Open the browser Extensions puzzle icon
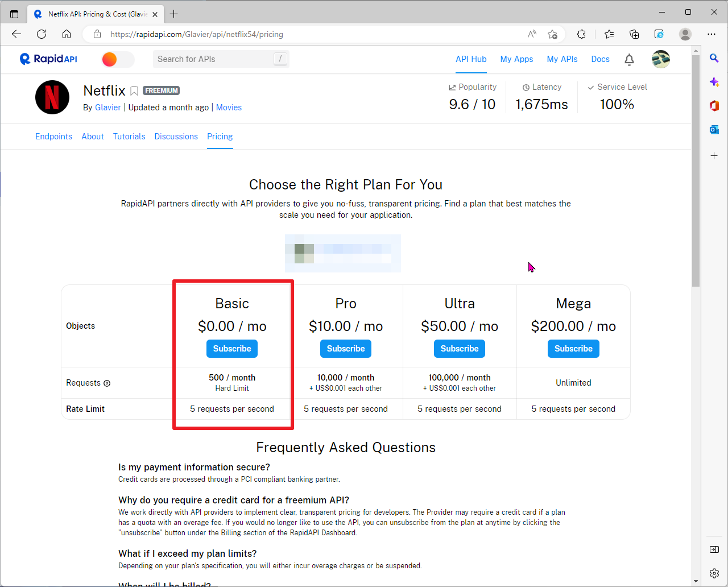Screen dimensions: 728x587 [581, 34]
